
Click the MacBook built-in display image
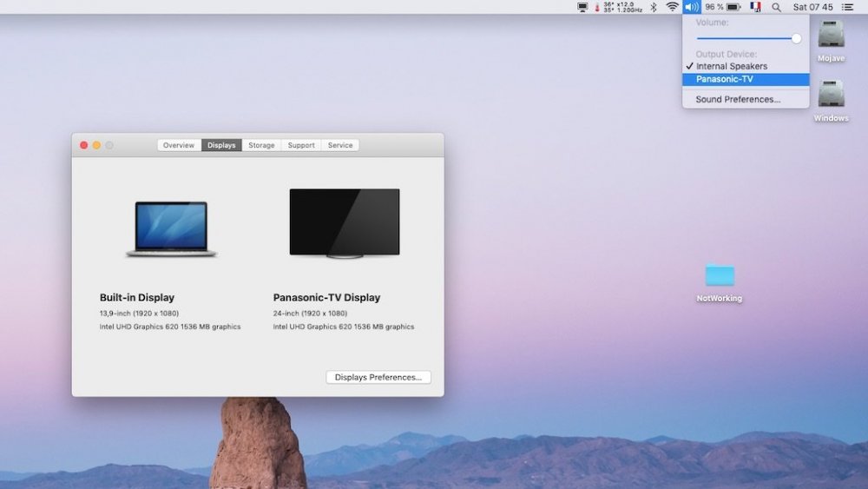point(171,228)
